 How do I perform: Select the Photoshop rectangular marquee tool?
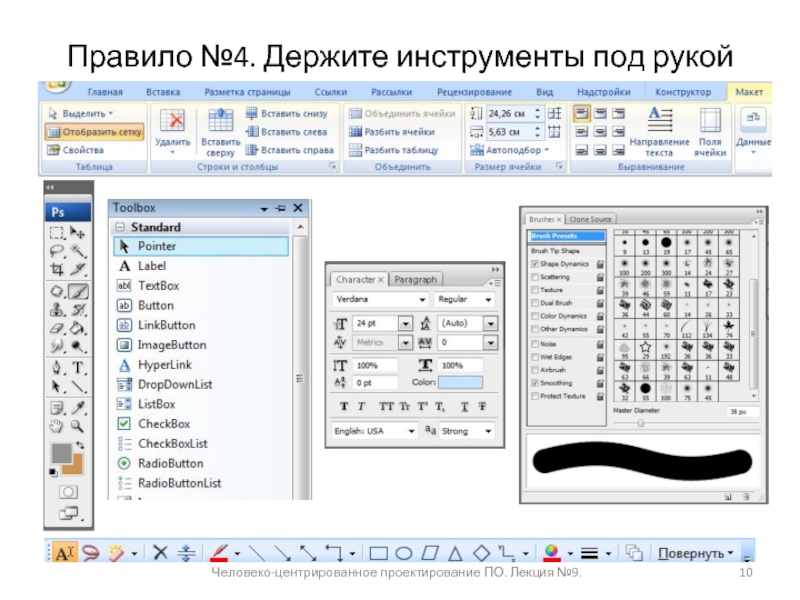tap(57, 233)
